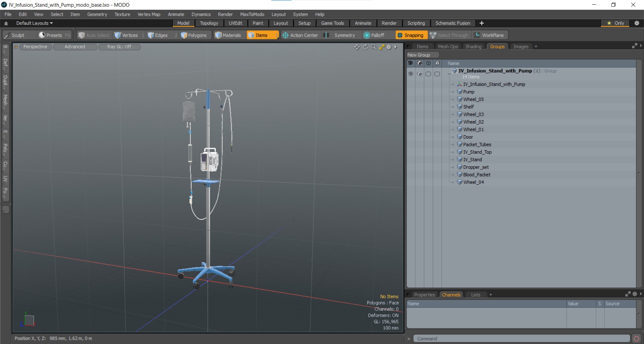Click the record button next to Command field
This screenshot has height=344, width=644.
pos(636,339)
